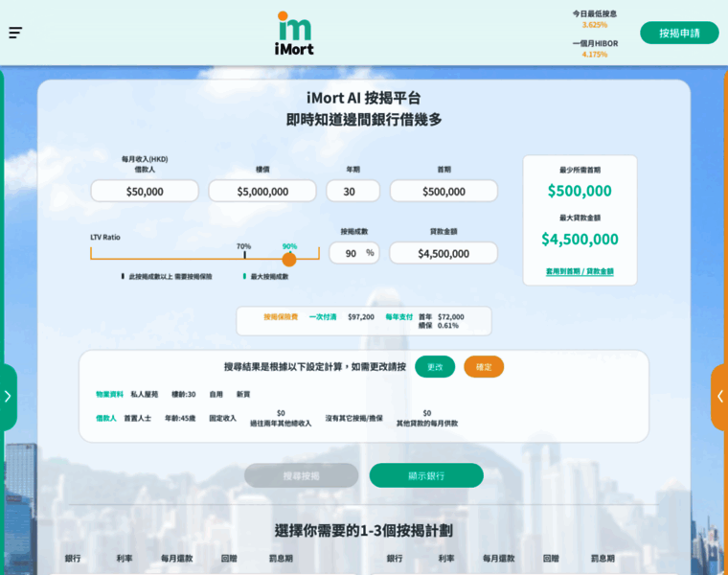Click 過往兩年其他總收入 label
Viewport: 728px width, 575px height.
[x=281, y=424]
